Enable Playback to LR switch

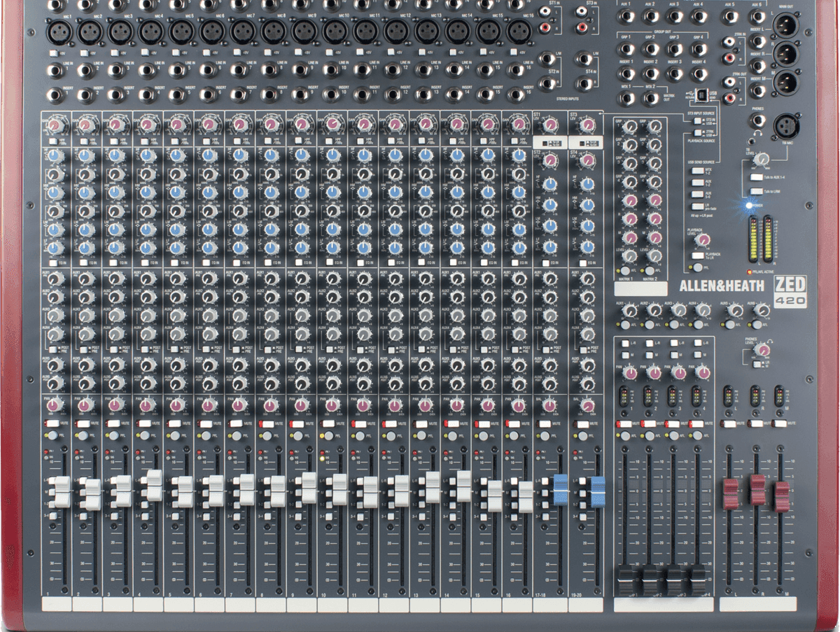(x=697, y=255)
